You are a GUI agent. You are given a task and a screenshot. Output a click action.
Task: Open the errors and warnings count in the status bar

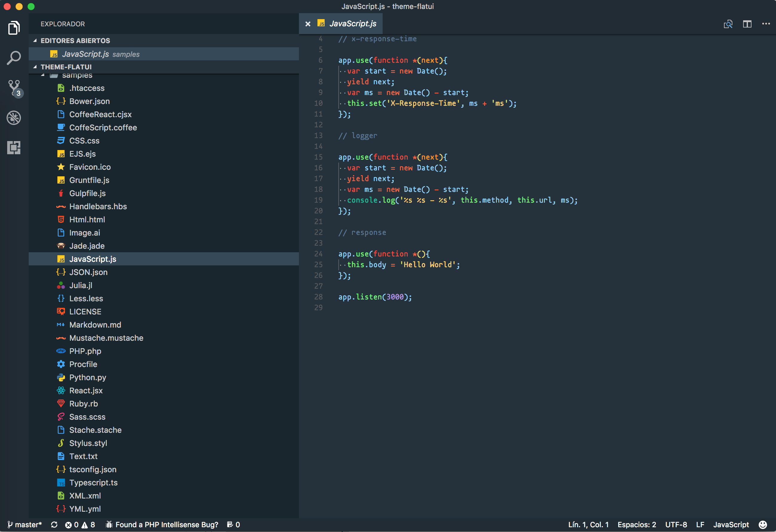click(80, 525)
